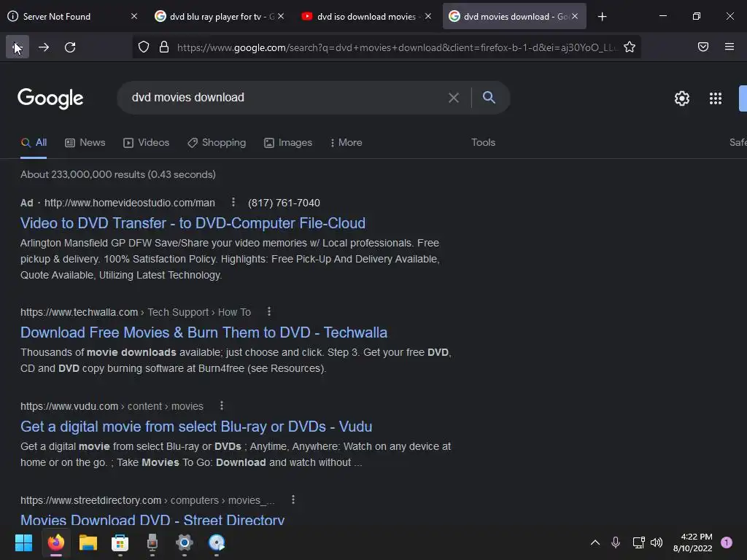Bookmark this page with the star icon
Screen dimensions: 747x560
pyautogui.click(x=630, y=47)
